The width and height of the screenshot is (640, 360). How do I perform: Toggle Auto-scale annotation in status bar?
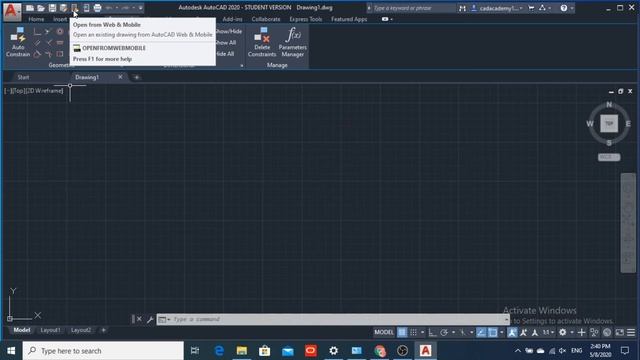click(x=524, y=332)
